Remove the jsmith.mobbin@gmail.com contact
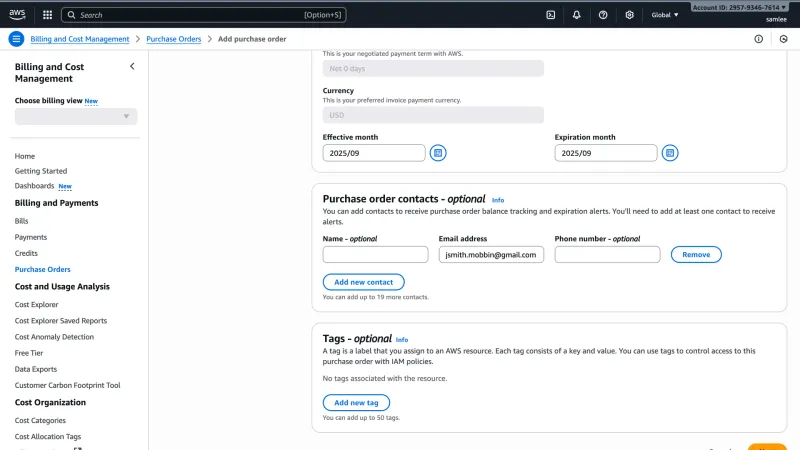 point(696,255)
